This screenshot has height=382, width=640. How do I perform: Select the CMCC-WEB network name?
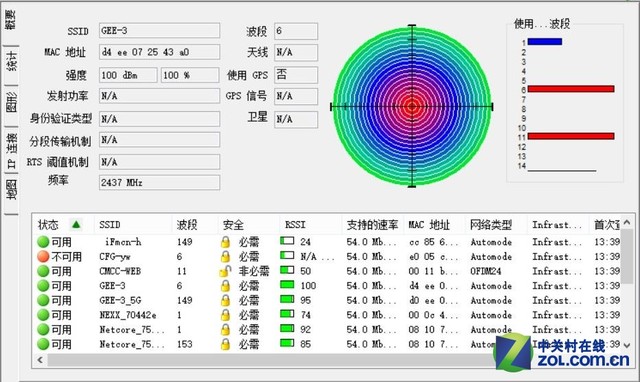coord(120,271)
